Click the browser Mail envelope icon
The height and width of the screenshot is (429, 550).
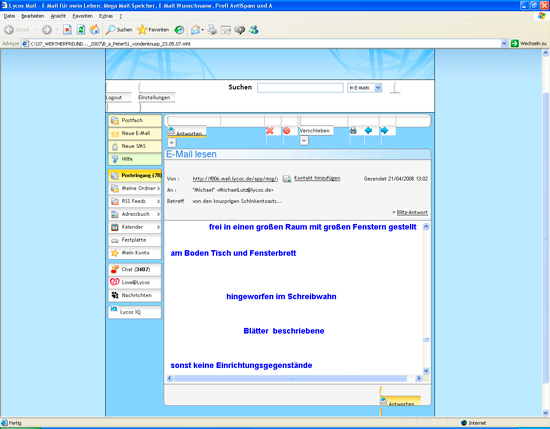(196, 30)
